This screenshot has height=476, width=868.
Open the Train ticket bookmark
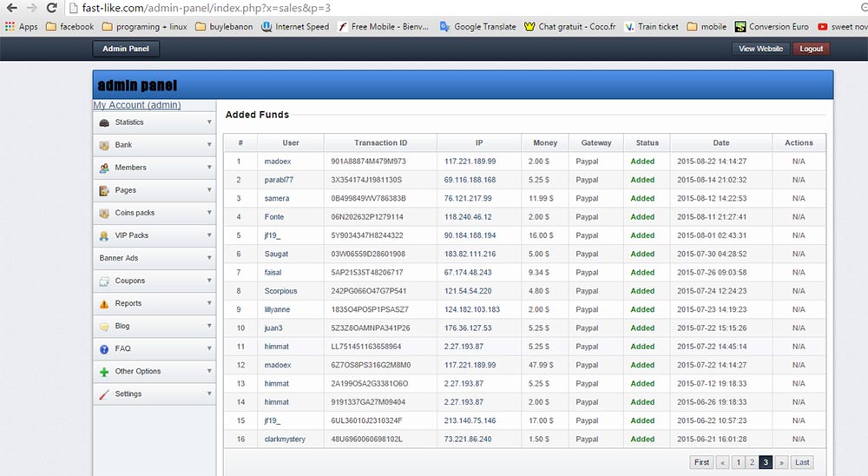click(651, 27)
